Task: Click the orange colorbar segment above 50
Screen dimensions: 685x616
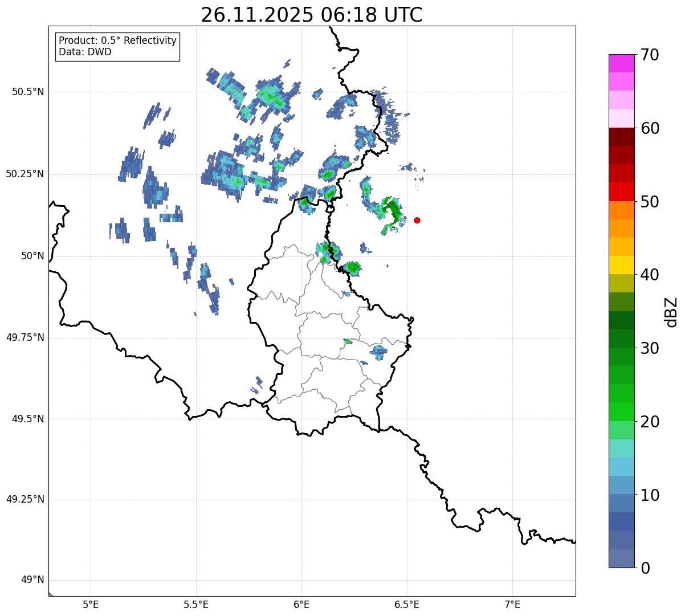Action: click(x=622, y=210)
